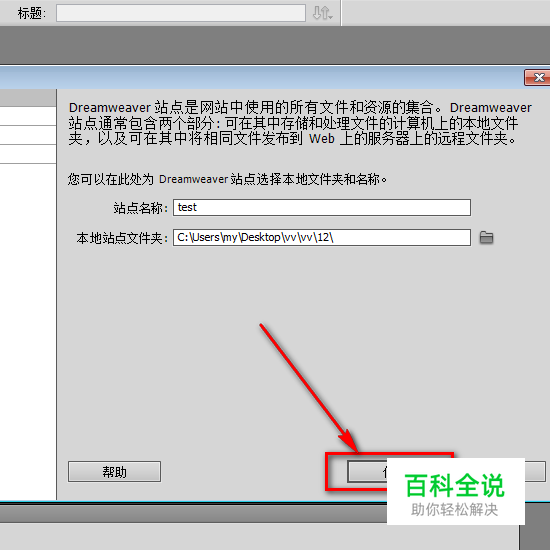Viewport: 550px width, 550px height.
Task: Click the 本地站点文件夹 path field
Action: (322, 237)
